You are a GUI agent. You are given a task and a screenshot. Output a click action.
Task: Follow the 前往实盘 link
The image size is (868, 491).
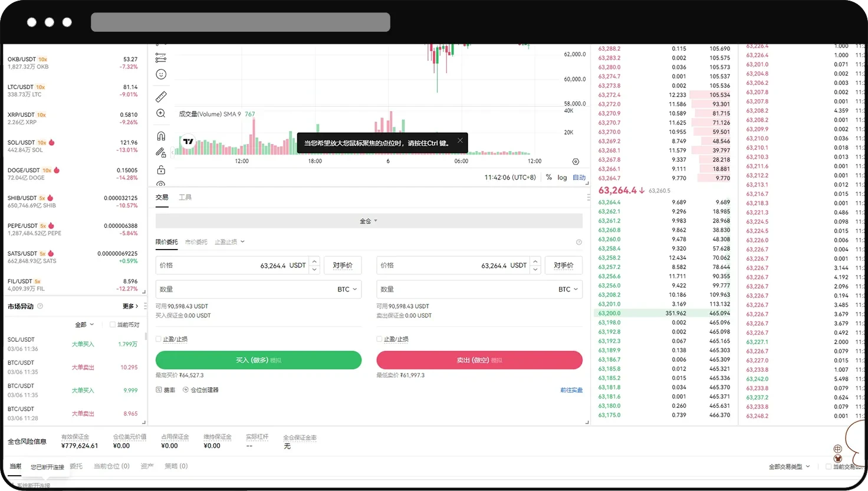[571, 390]
